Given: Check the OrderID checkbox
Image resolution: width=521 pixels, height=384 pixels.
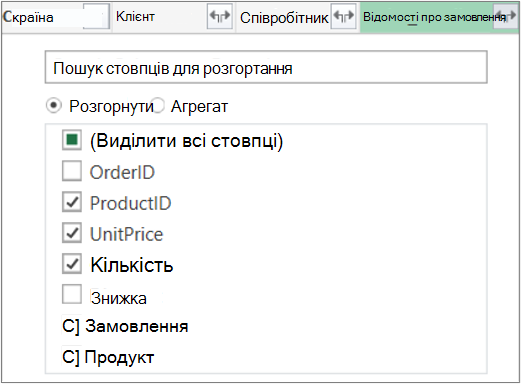Looking at the screenshot, I should [x=72, y=171].
